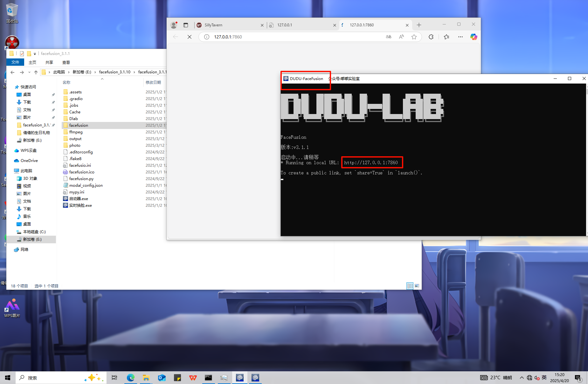The image size is (588, 384).
Task: Open Microsoft Edge from the taskbar
Action: click(x=130, y=378)
